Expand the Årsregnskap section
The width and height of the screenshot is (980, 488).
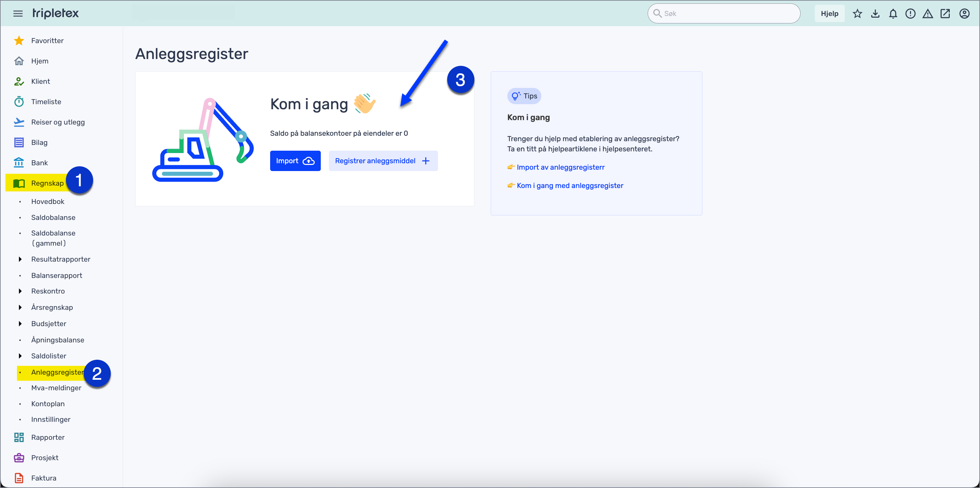coord(20,307)
